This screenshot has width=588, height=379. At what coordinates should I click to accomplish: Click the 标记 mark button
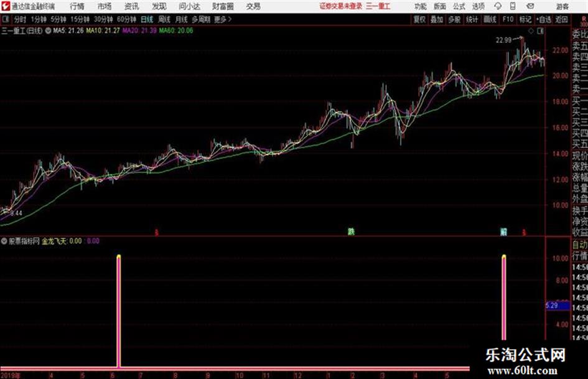click(525, 19)
